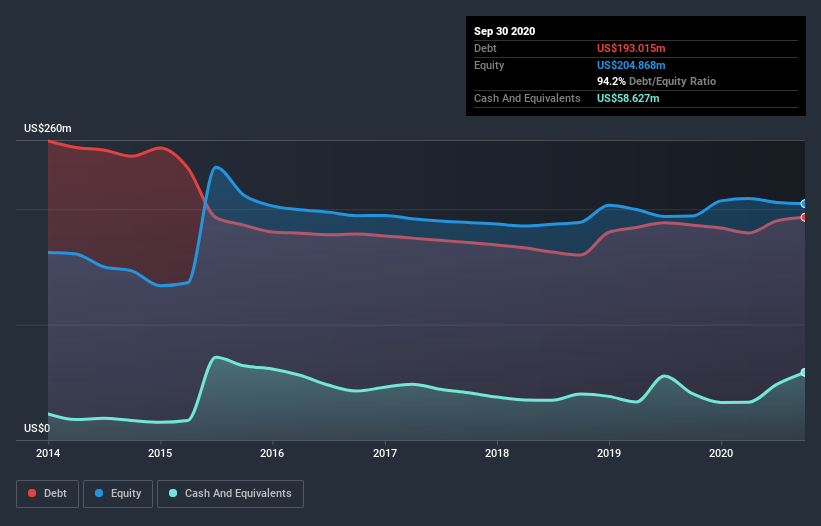The width and height of the screenshot is (821, 526).
Task: Click the Cash endpoint marker on teal line
Action: [x=804, y=372]
